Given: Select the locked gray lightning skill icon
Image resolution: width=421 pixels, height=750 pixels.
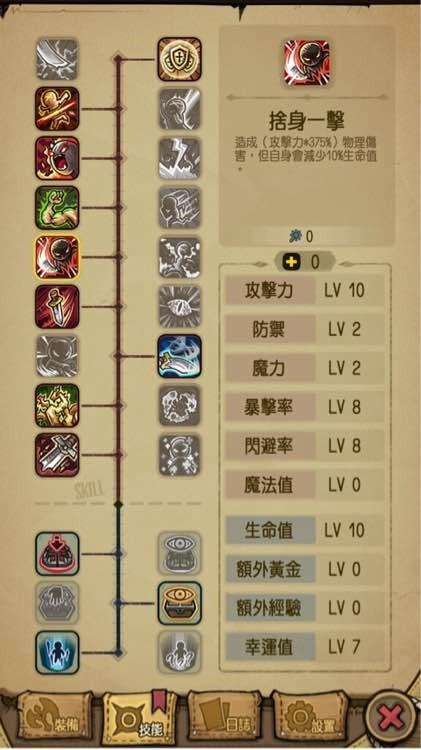Looking at the screenshot, I should 179,158.
